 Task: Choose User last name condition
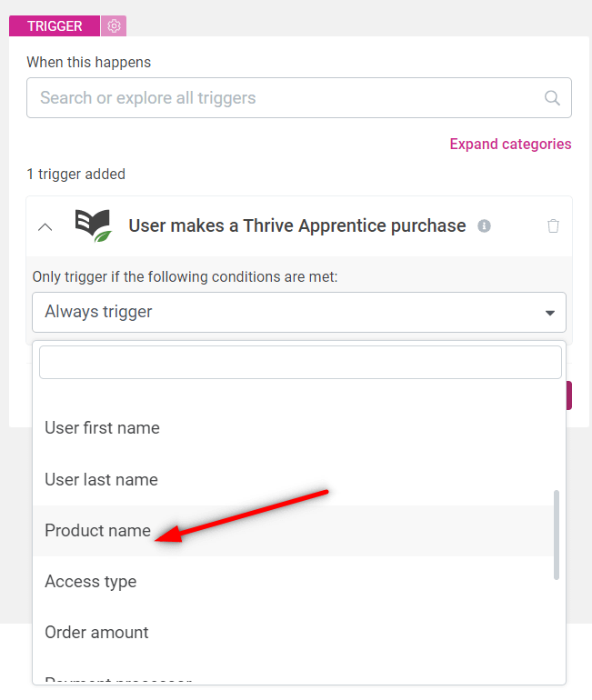pos(101,479)
